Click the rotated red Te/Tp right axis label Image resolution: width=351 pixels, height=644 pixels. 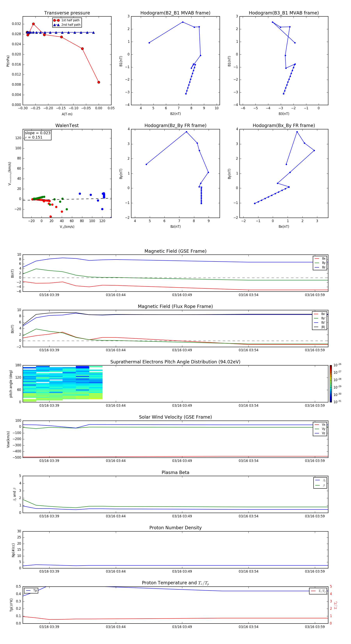336,605
